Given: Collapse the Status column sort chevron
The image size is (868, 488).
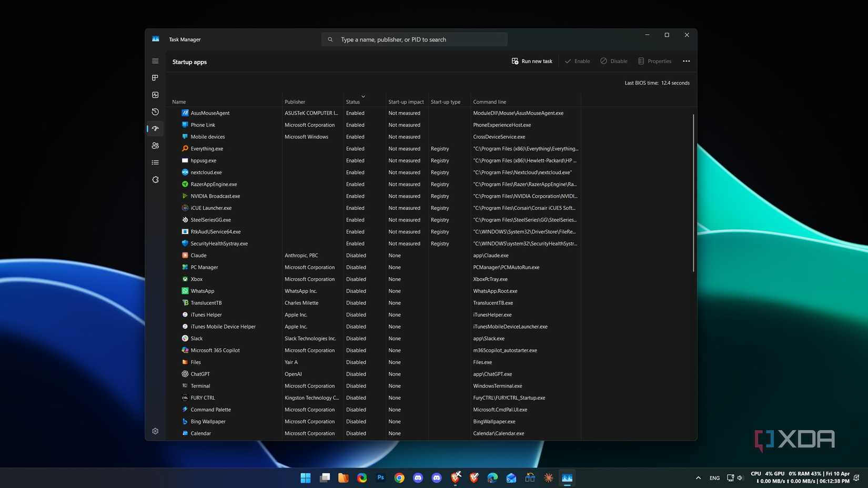Looking at the screenshot, I should 363,96.
